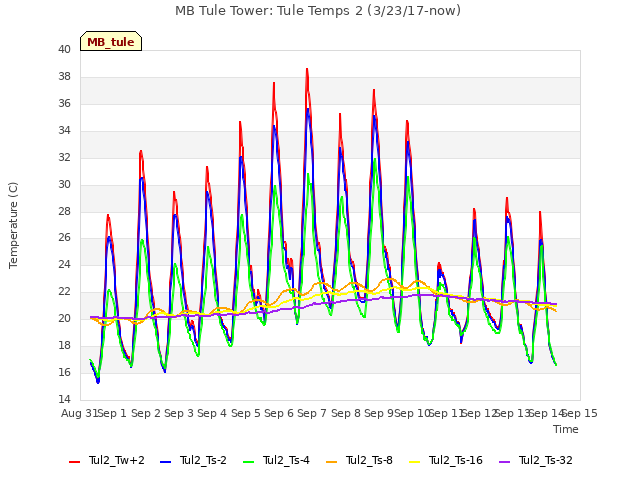
Task: Click the 38 y-axis tick label
Action: tap(64, 76)
